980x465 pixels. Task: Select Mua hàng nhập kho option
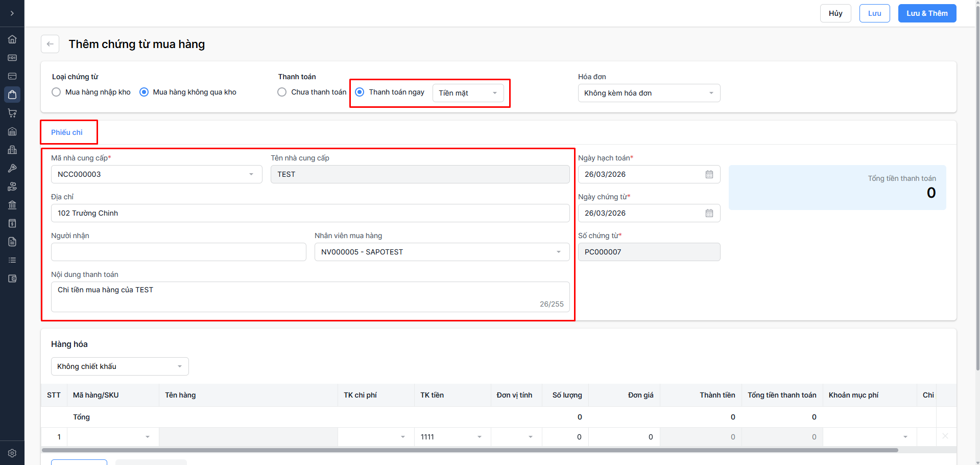coord(57,92)
